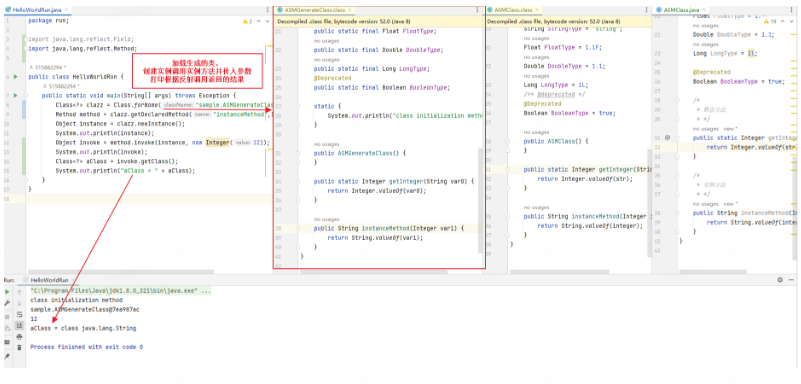The width and height of the screenshot is (801, 384).
Task: Go to previous problem in ASMClass.java editor
Action: [784, 21]
